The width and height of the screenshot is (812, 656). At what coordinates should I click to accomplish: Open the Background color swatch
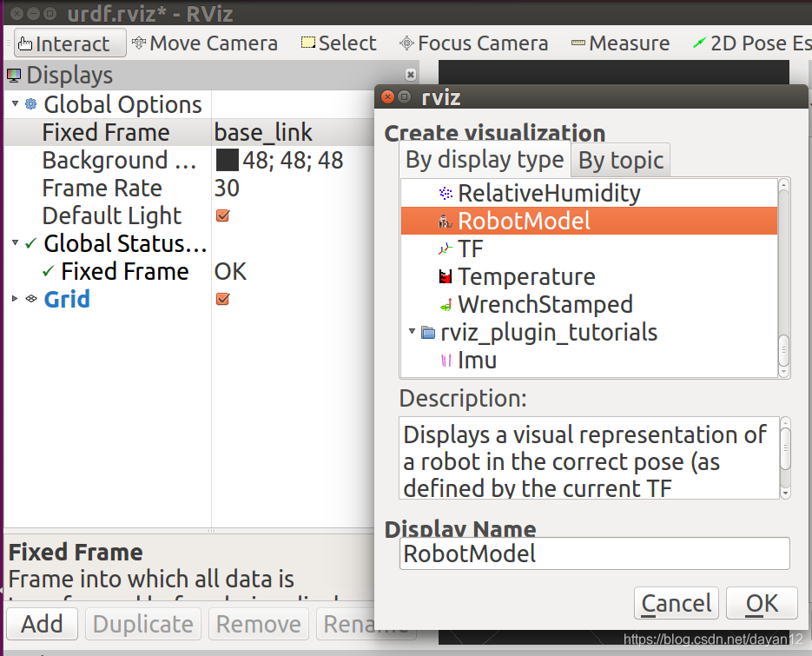227,160
